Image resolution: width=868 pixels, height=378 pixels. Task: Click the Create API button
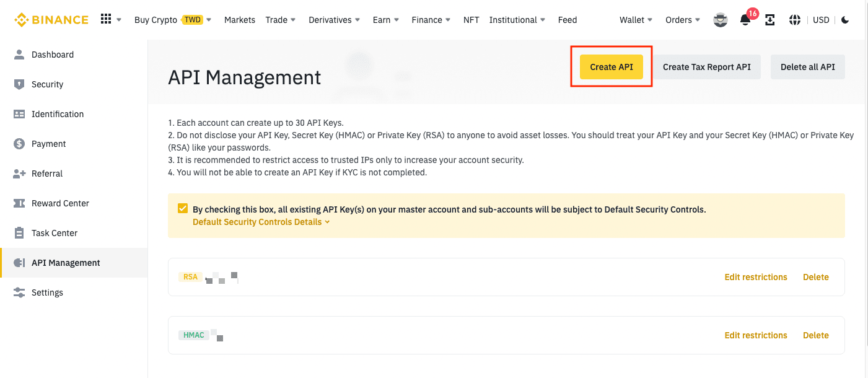[612, 67]
